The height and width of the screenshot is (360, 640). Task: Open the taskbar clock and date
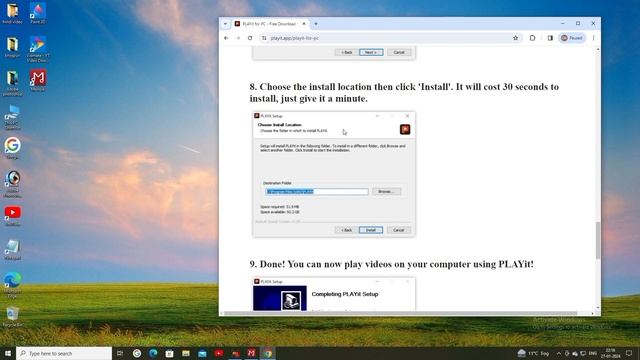point(611,353)
